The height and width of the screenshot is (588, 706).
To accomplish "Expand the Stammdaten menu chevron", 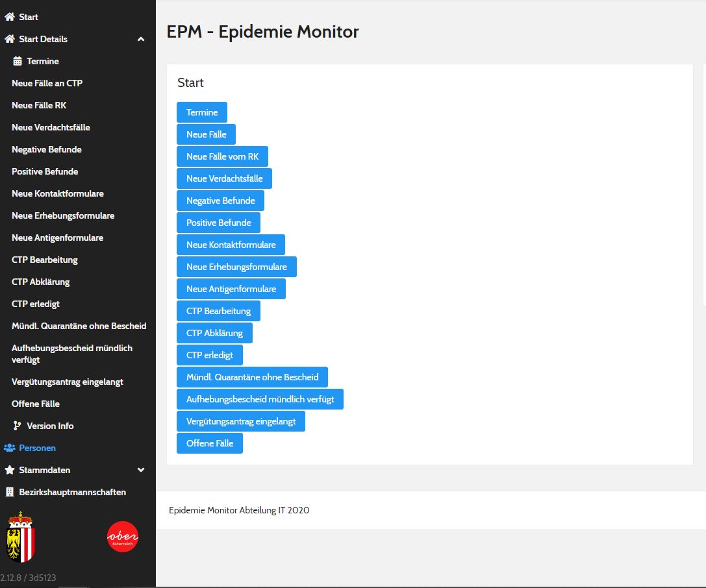I will pos(141,470).
